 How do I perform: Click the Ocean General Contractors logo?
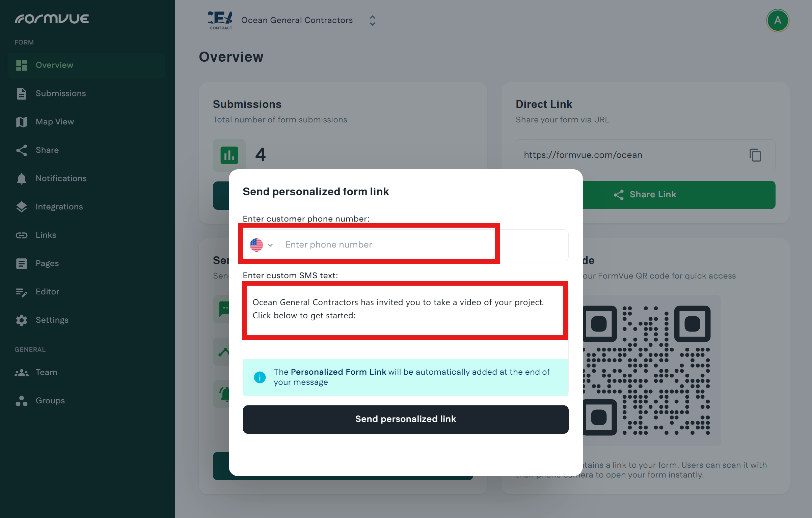pyautogui.click(x=220, y=21)
